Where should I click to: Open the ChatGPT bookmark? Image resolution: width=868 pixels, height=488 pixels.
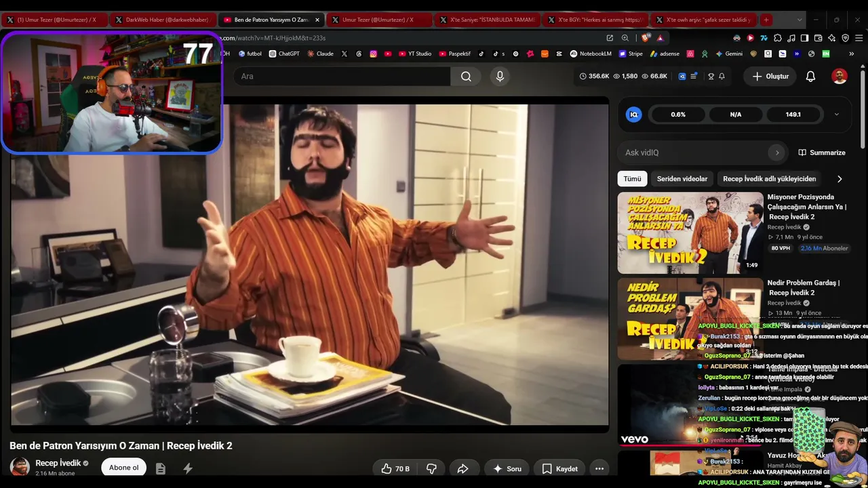click(284, 54)
